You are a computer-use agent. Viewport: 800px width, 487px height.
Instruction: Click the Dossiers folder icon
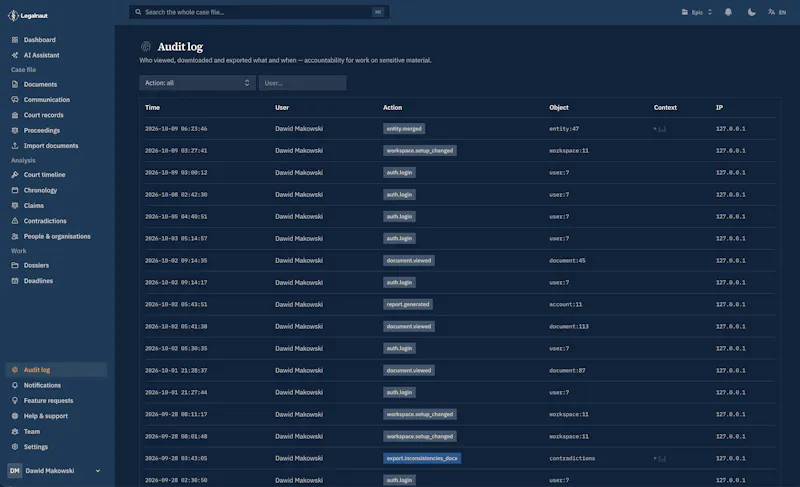click(x=15, y=265)
